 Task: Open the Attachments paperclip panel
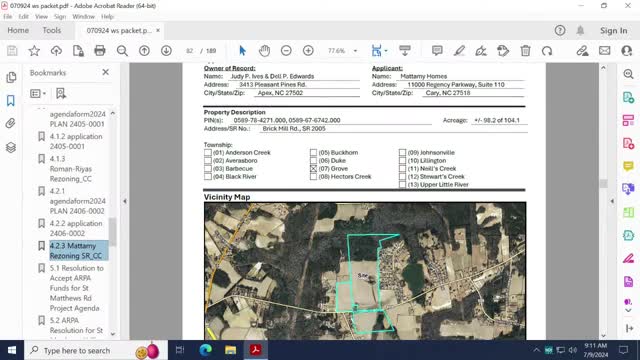pyautogui.click(x=11, y=123)
